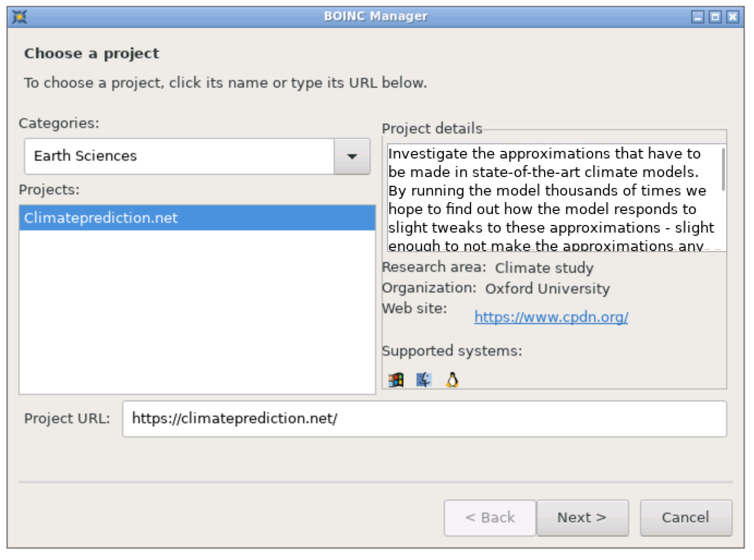Click the Windows supported system icon

tap(396, 380)
